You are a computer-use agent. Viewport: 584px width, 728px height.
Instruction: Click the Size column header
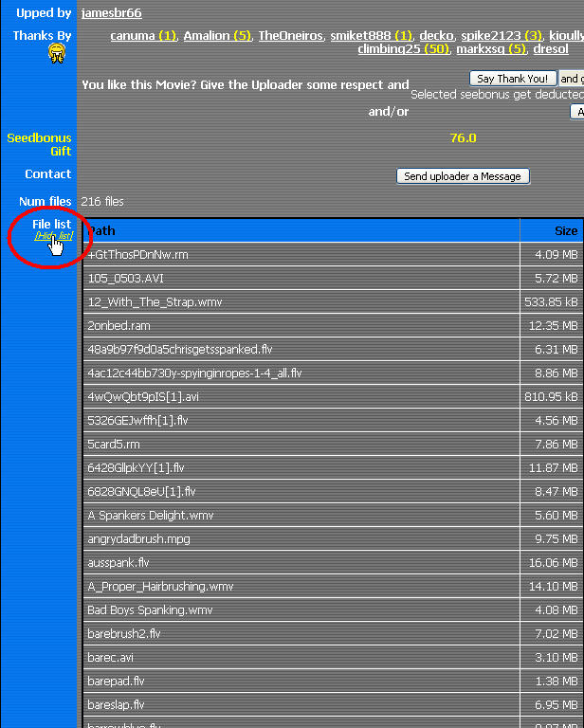552,230
